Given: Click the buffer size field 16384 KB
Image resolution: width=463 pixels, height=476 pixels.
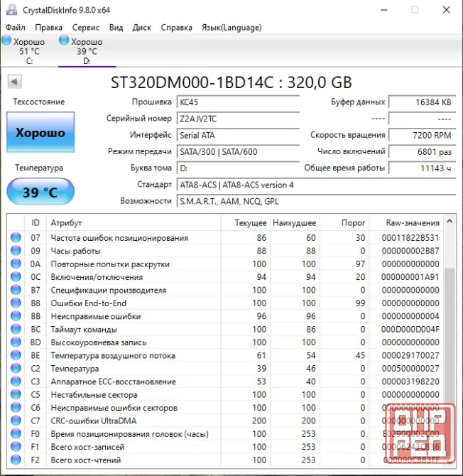Looking at the screenshot, I should [x=423, y=102].
